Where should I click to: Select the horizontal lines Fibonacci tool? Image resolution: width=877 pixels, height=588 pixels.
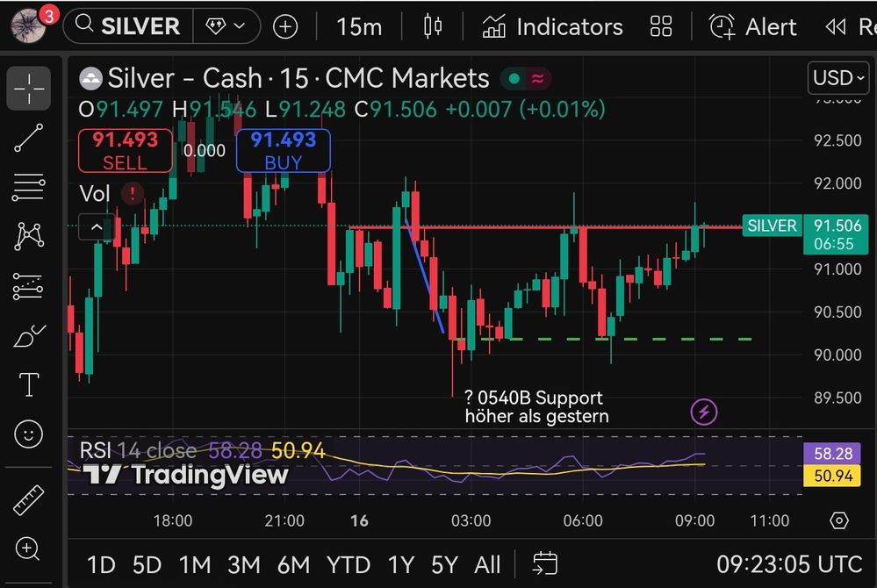tap(28, 187)
